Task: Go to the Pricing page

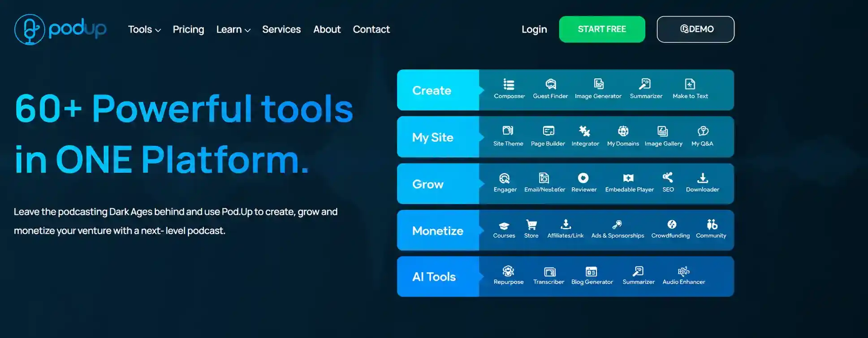Action: (x=188, y=30)
